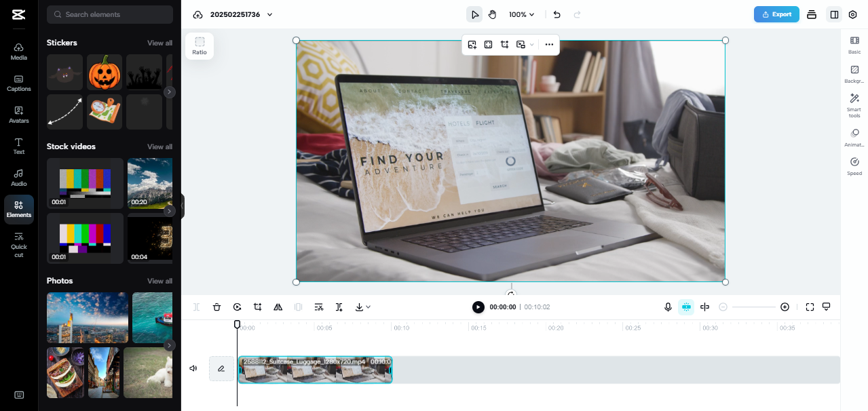Image resolution: width=868 pixels, height=411 pixels.
Task: Open the Media panel
Action: pos(19,52)
